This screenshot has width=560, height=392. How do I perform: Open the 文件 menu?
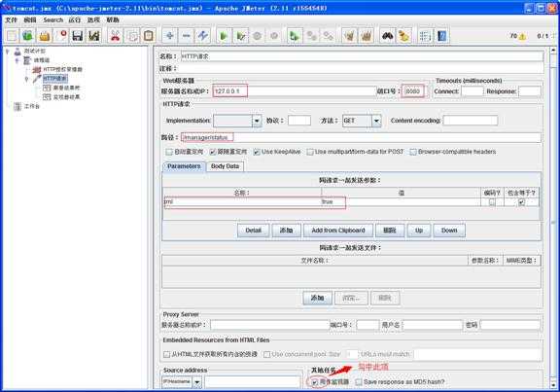(11, 20)
